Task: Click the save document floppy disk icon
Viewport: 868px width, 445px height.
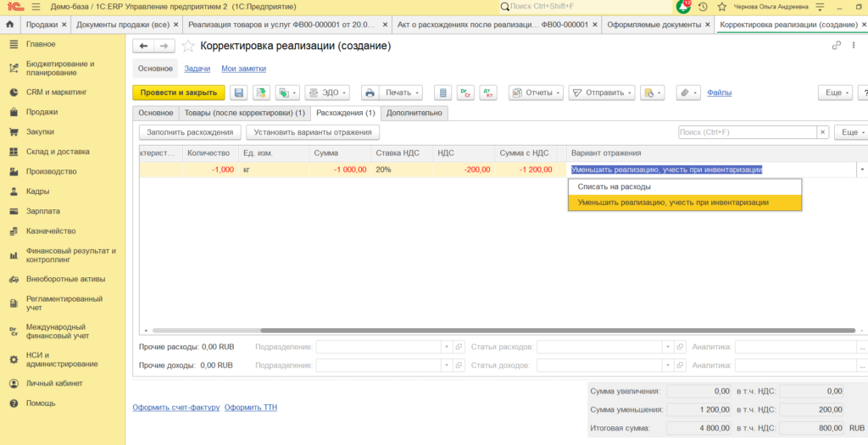Action: pos(239,93)
